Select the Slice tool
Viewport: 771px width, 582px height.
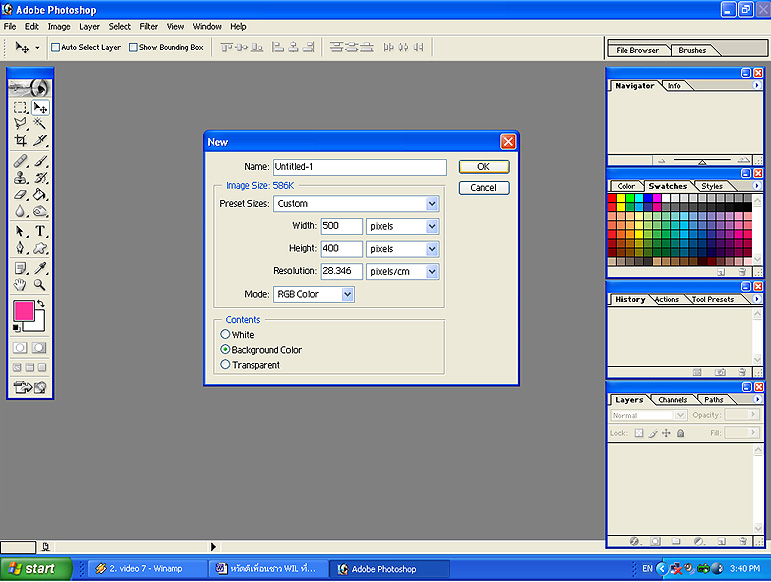(40, 141)
